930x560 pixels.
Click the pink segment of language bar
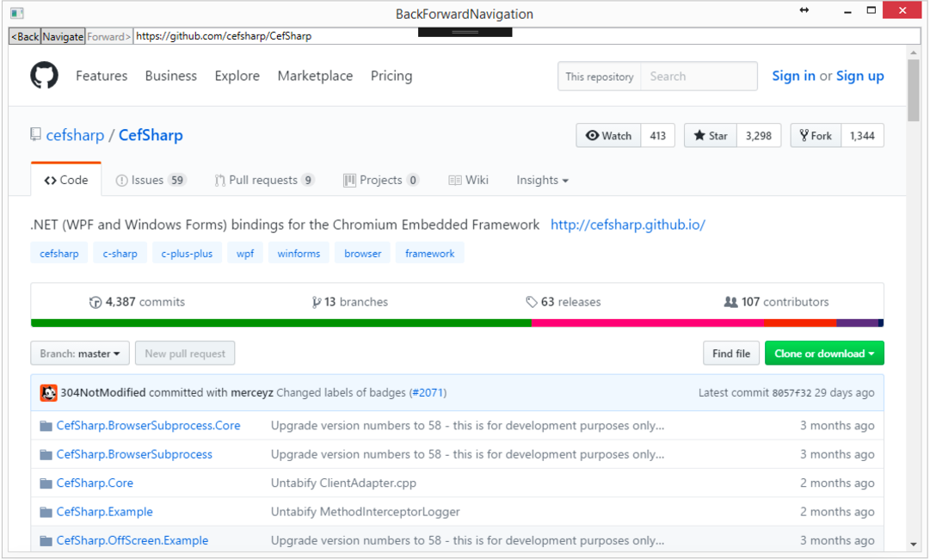[648, 323]
